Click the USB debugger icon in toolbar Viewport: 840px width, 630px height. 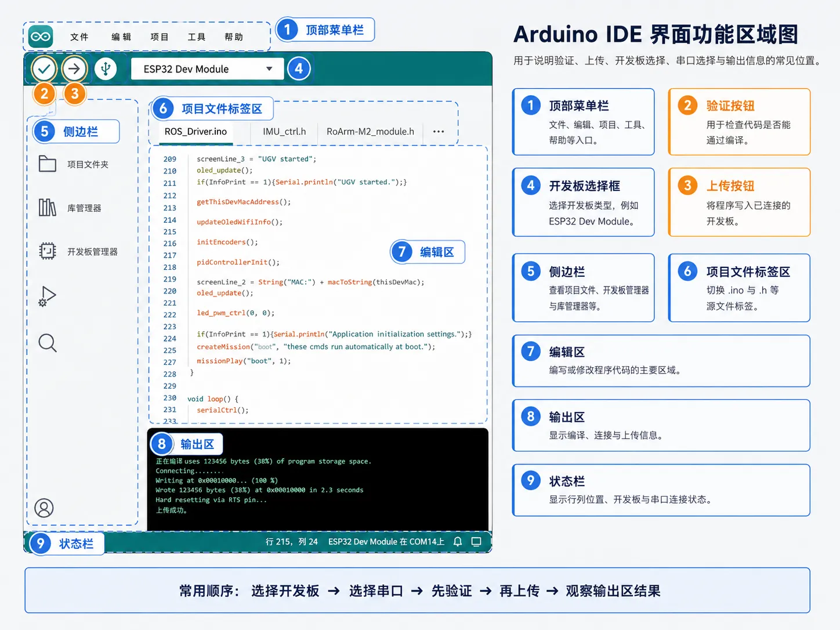tap(106, 69)
